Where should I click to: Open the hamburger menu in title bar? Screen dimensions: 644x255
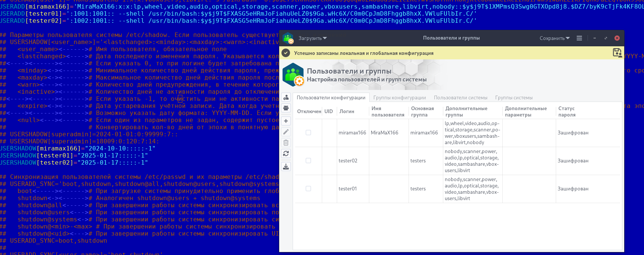click(x=579, y=38)
